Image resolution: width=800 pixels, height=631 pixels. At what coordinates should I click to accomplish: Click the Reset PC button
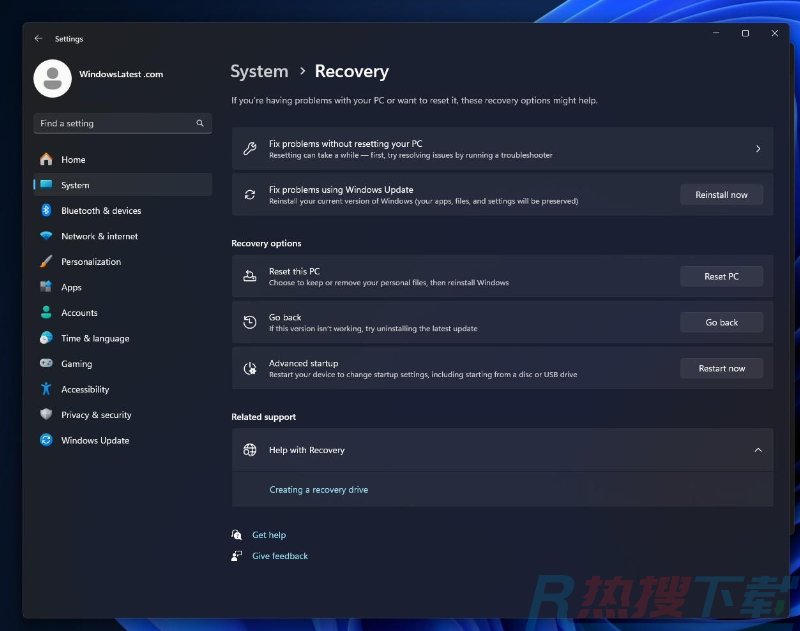coord(721,276)
